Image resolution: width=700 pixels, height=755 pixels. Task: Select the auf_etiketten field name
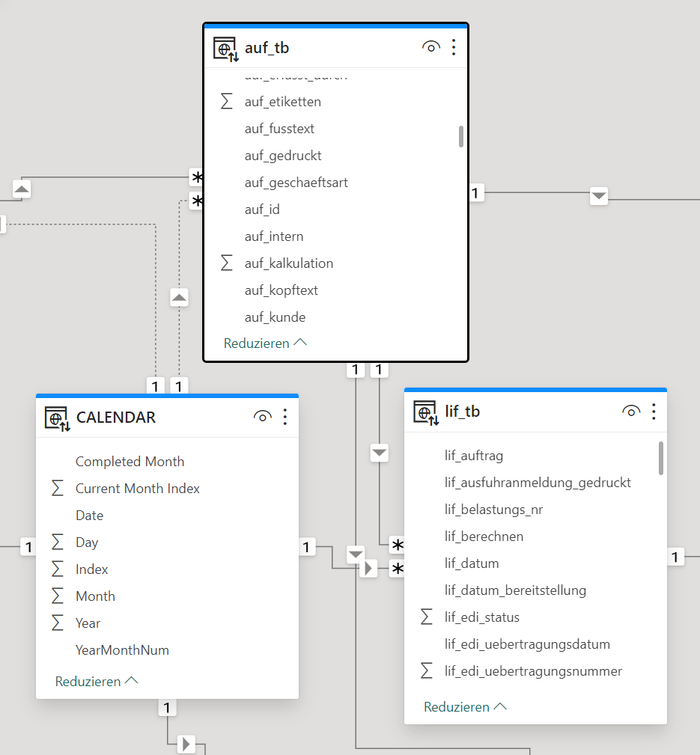tap(283, 102)
